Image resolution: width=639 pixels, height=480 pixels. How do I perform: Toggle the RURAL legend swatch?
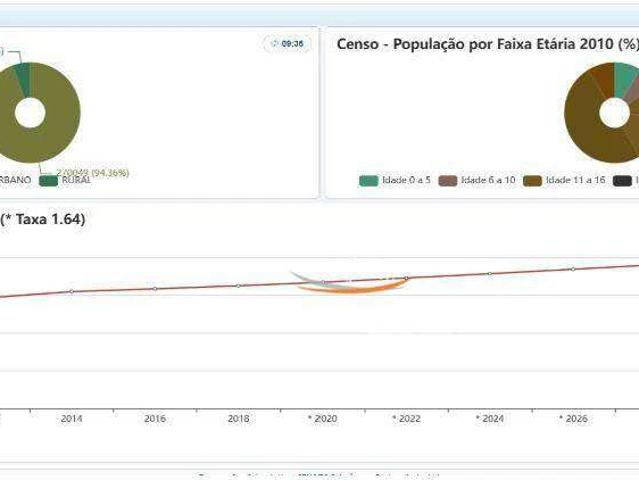(x=48, y=181)
